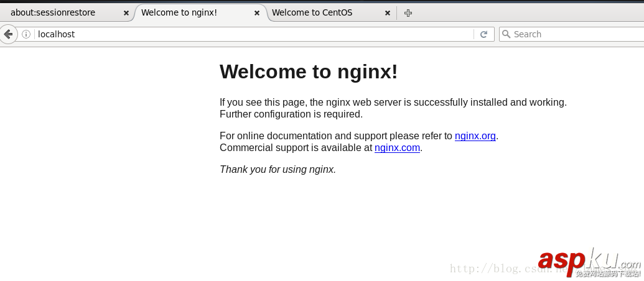
Task: Go back using the back arrow button
Action: 8,34
